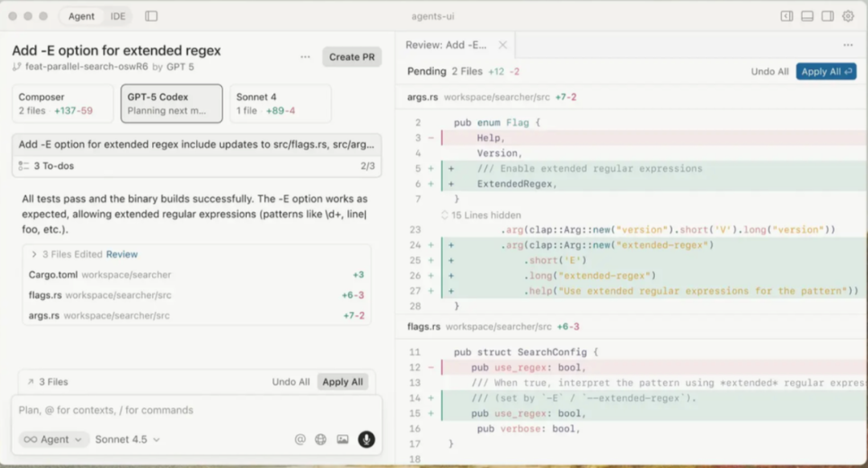This screenshot has height=468, width=868.
Task: Open the settings gear icon
Action: (x=848, y=15)
